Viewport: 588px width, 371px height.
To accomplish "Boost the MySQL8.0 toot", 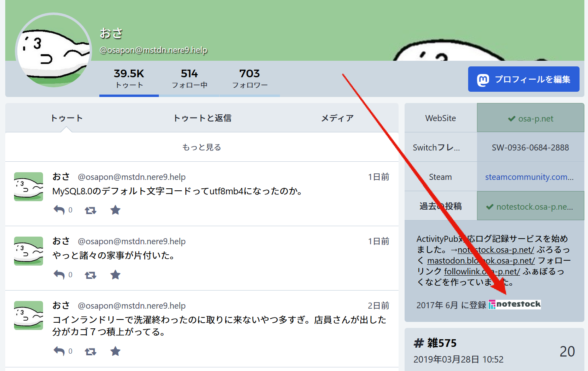I will [x=90, y=210].
